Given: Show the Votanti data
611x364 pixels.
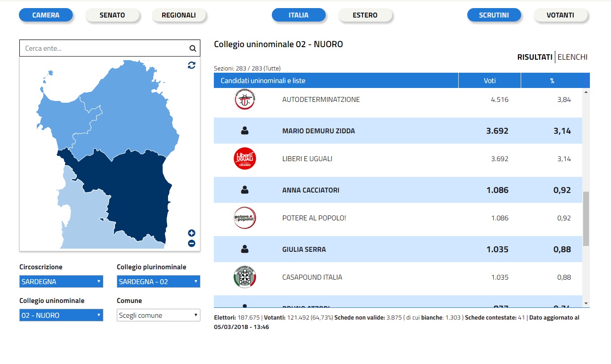Looking at the screenshot, I should coord(561,15).
